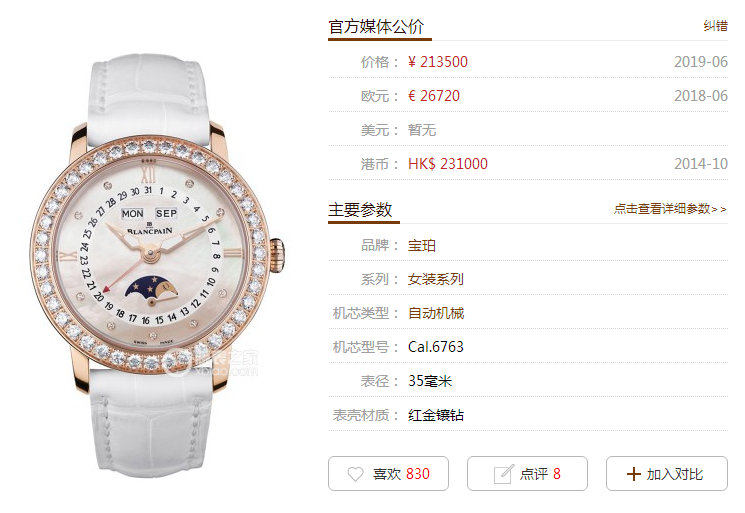Click the 35毫米 diameter value
Image resolution: width=745 pixels, height=513 pixels.
(x=430, y=381)
